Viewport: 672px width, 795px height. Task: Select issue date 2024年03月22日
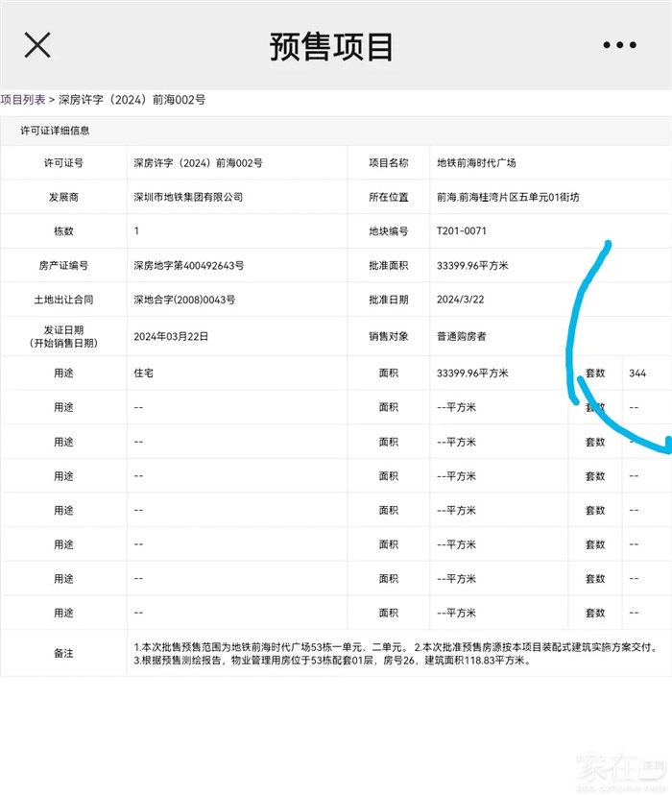click(171, 337)
